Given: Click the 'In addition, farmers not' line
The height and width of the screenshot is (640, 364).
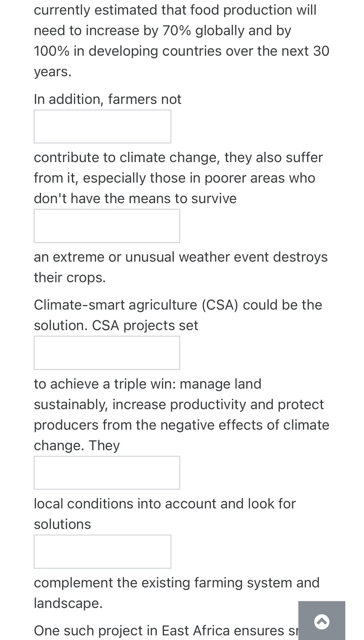Looking at the screenshot, I should tap(107, 99).
